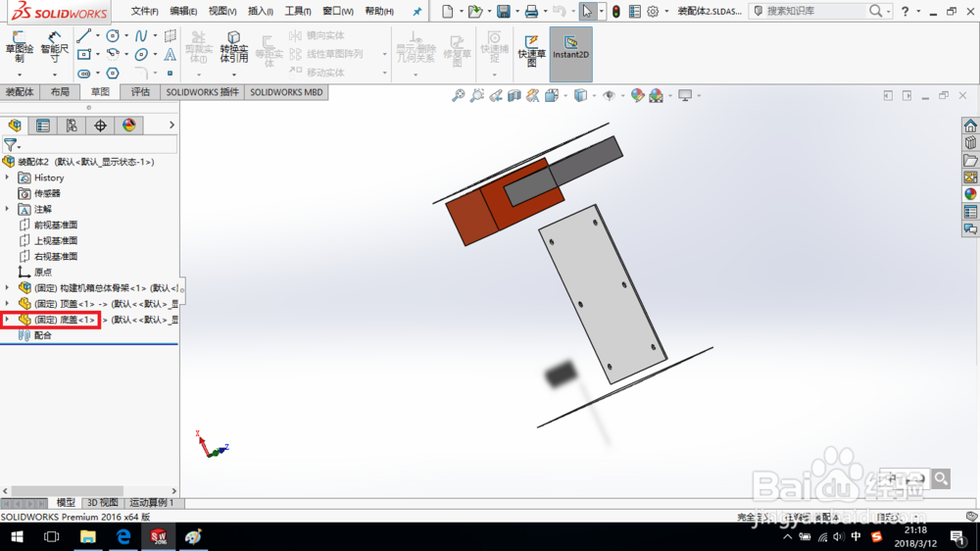Select the Polygon sketch tool

tap(113, 74)
